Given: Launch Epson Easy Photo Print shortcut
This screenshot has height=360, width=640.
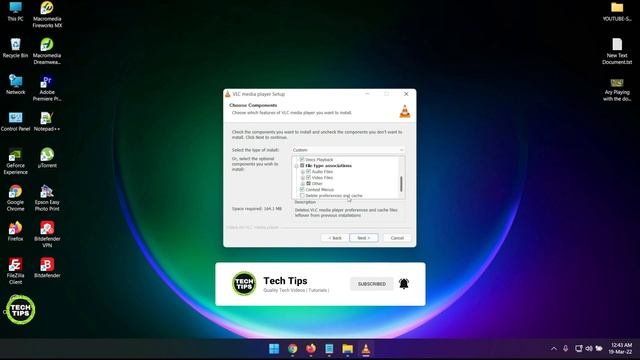Looking at the screenshot, I should (47, 198).
